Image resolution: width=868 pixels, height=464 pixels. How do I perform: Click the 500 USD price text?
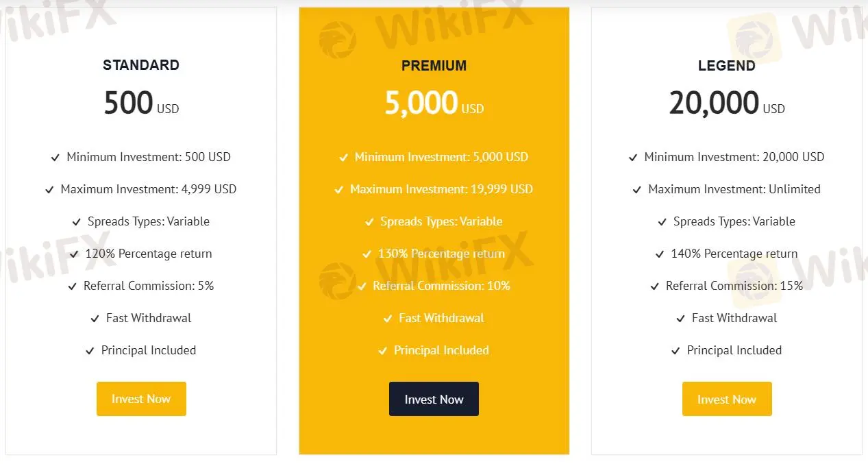(141, 103)
